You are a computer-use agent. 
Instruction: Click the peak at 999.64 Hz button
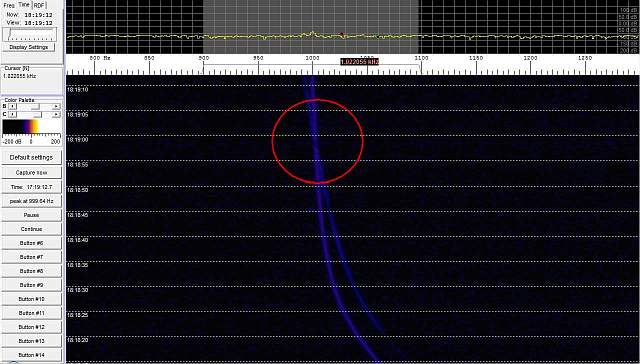(31, 201)
